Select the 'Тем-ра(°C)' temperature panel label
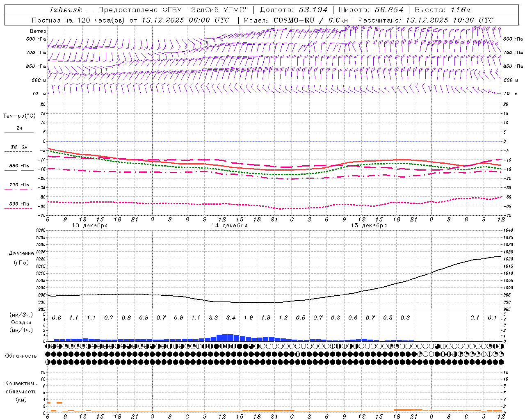Image resolution: width=525 pixels, height=420 pixels. click(x=19, y=116)
